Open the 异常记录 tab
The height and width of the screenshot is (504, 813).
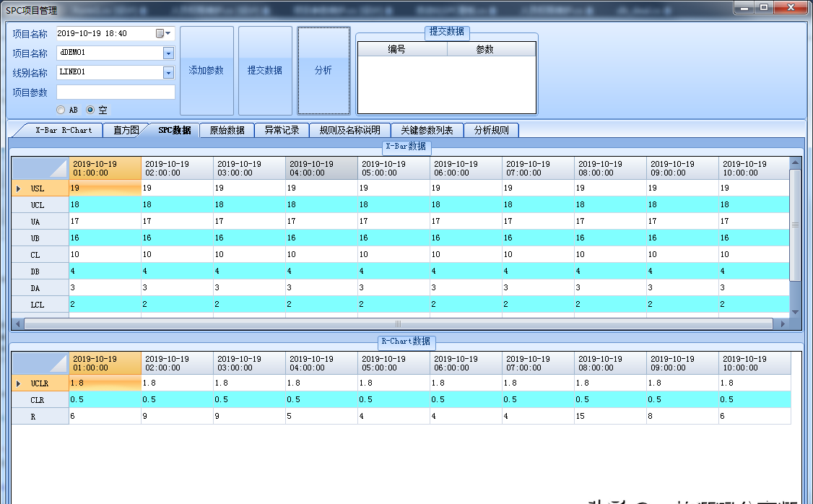pyautogui.click(x=282, y=131)
